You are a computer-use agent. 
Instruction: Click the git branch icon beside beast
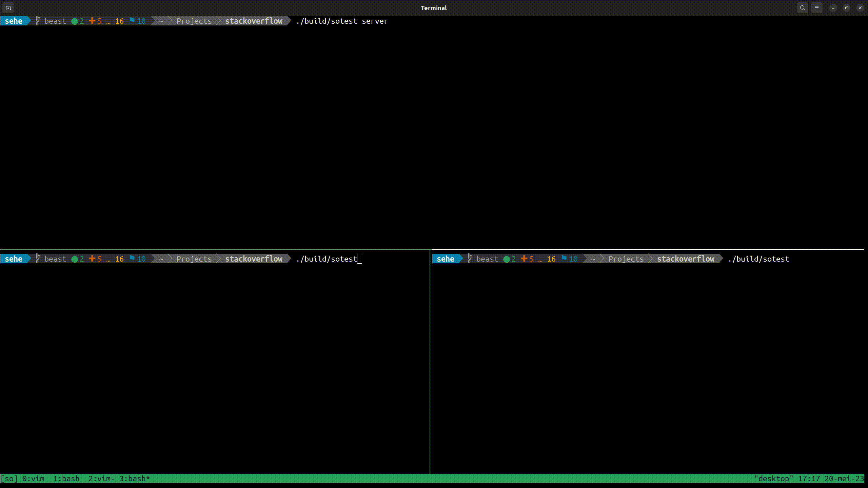pyautogui.click(x=38, y=21)
